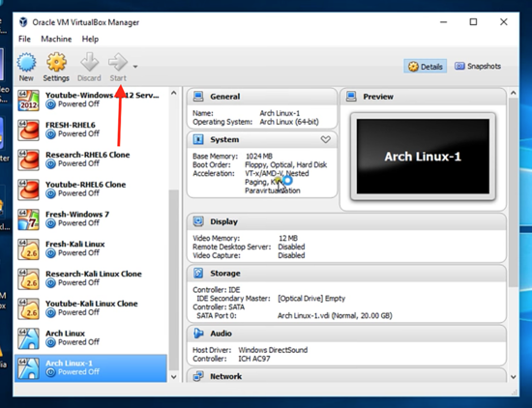Select Fresh-Kali Linux machine icon
The width and height of the screenshot is (532, 408).
28,248
